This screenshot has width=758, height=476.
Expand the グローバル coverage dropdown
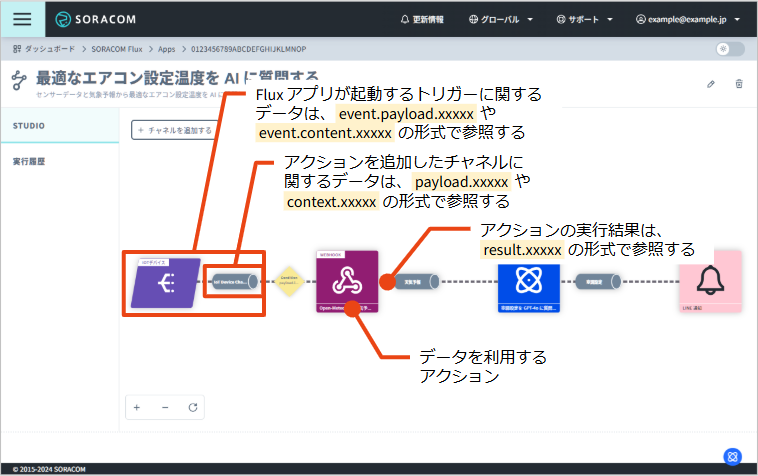(x=501, y=19)
